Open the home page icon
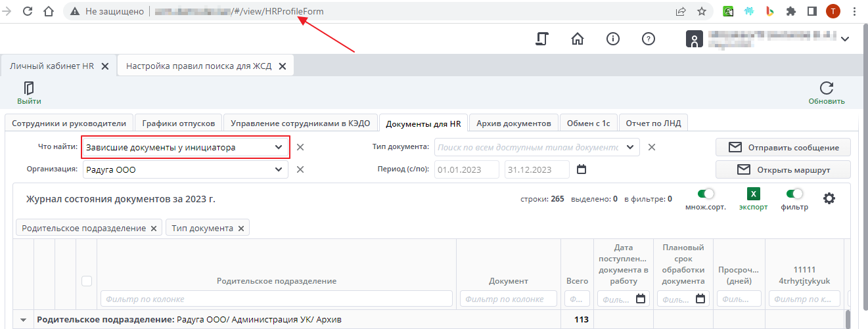This screenshot has width=868, height=329. click(x=578, y=39)
